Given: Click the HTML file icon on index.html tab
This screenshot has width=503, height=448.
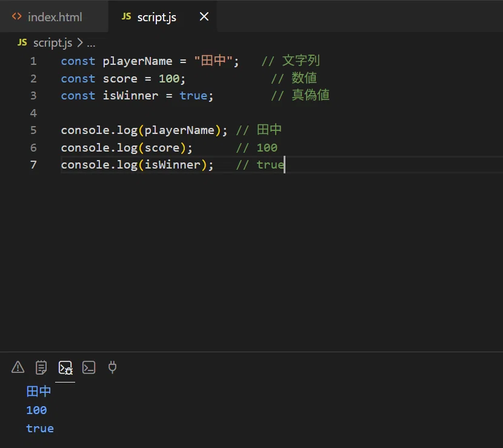Looking at the screenshot, I should tap(17, 16).
